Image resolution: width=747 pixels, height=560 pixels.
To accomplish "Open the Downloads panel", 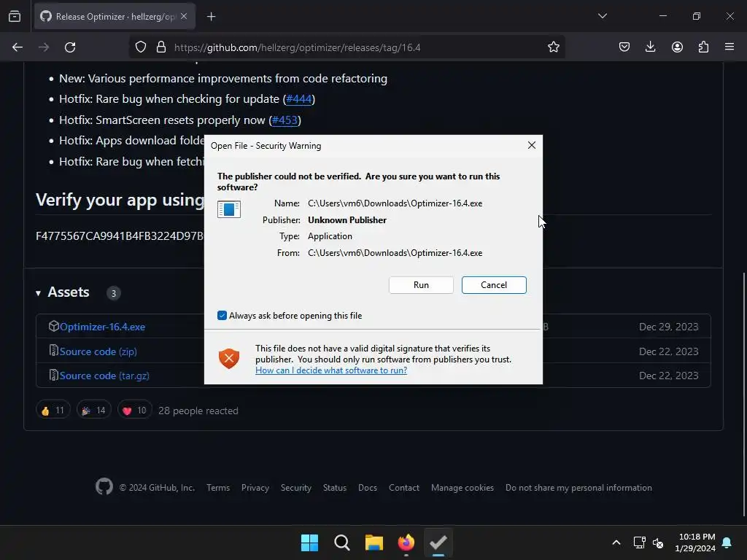I will point(650,47).
